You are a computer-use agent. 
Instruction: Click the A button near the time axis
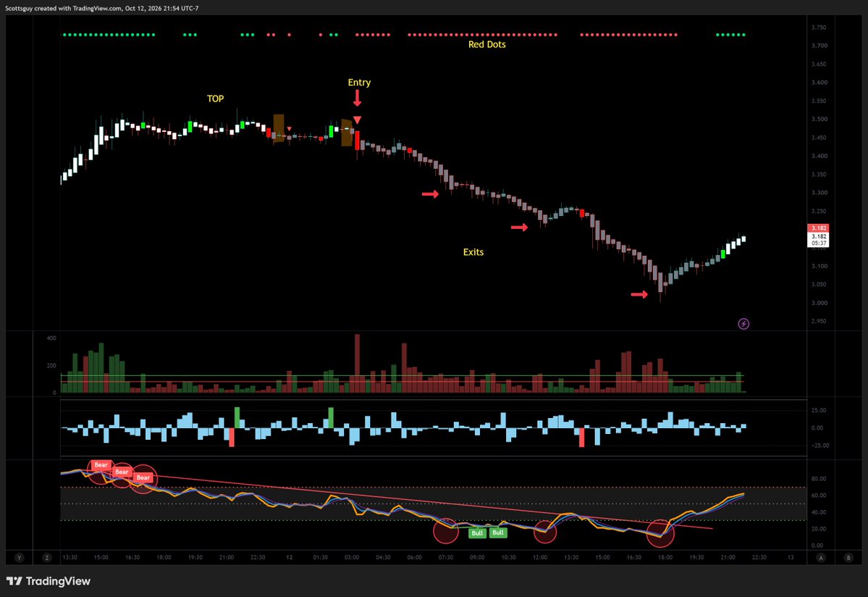click(821, 558)
